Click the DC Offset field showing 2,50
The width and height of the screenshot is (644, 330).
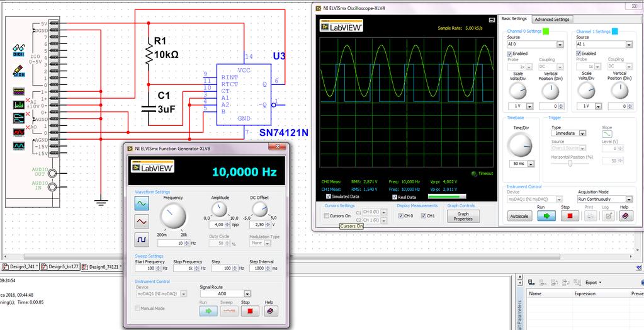point(258,225)
